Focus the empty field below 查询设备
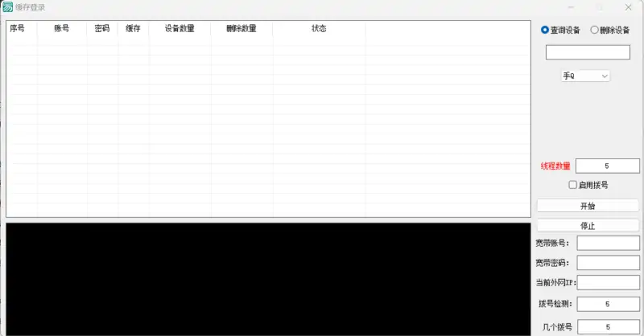644x336 pixels. click(x=588, y=52)
